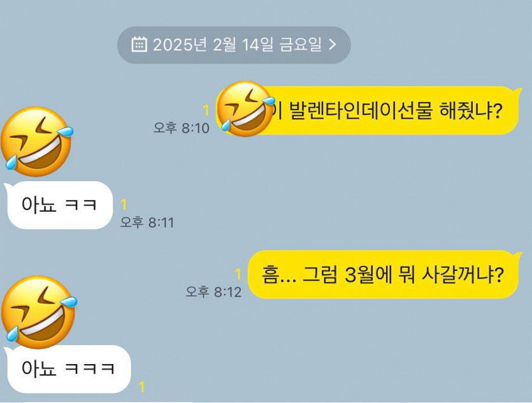Tap laughing emoji avatar above 아뇨 ㅋㅋㅋ

[x=39, y=312]
